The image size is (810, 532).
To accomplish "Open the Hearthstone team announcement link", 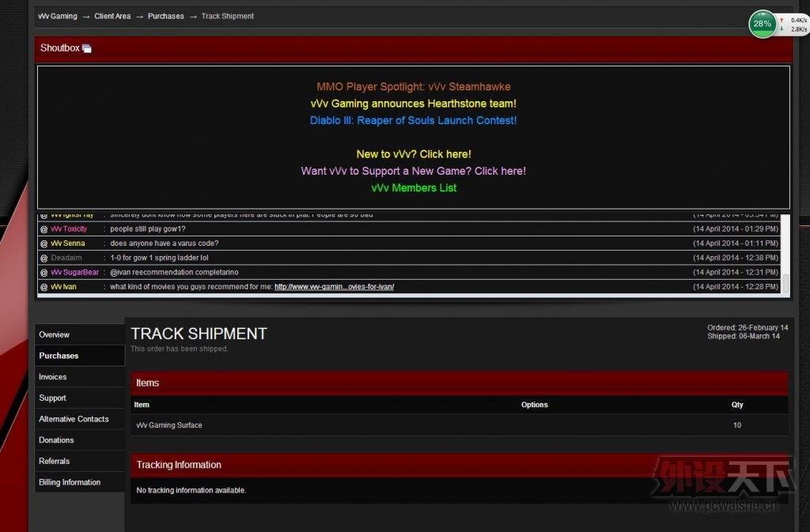I will click(x=413, y=104).
